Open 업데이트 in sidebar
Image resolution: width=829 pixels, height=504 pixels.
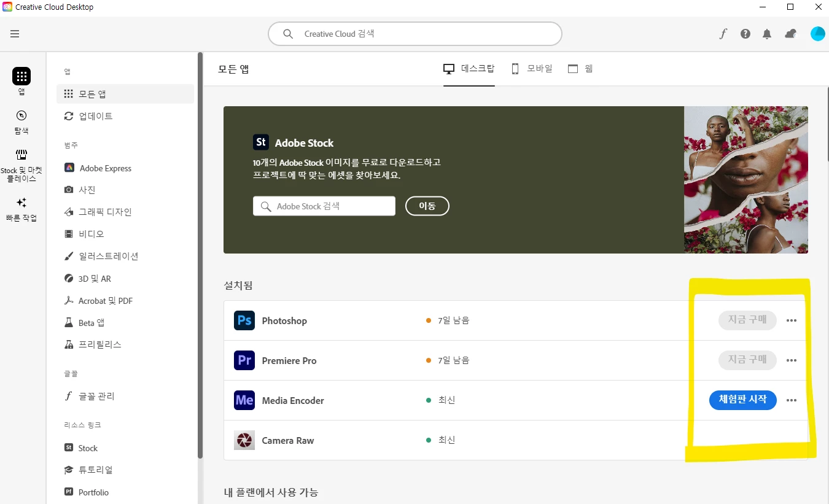125,116
